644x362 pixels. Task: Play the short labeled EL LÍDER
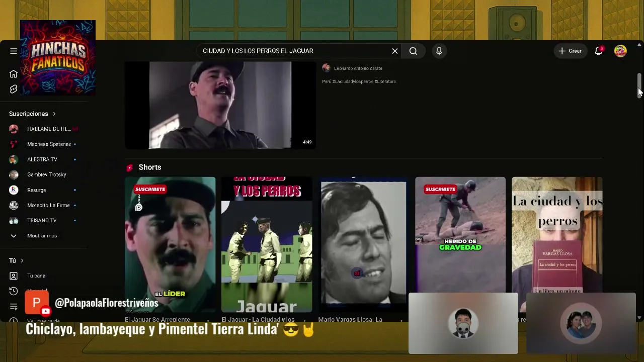pyautogui.click(x=170, y=244)
